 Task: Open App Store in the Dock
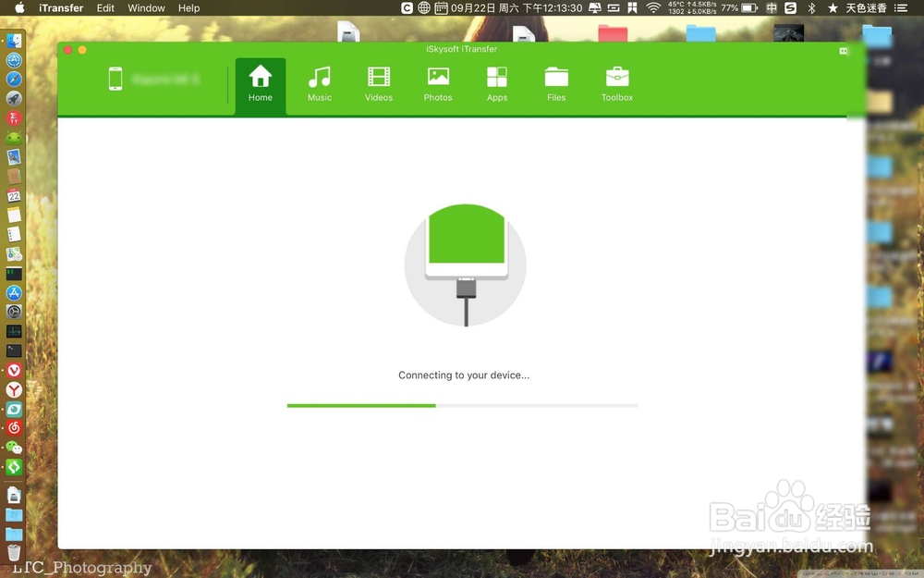click(14, 292)
